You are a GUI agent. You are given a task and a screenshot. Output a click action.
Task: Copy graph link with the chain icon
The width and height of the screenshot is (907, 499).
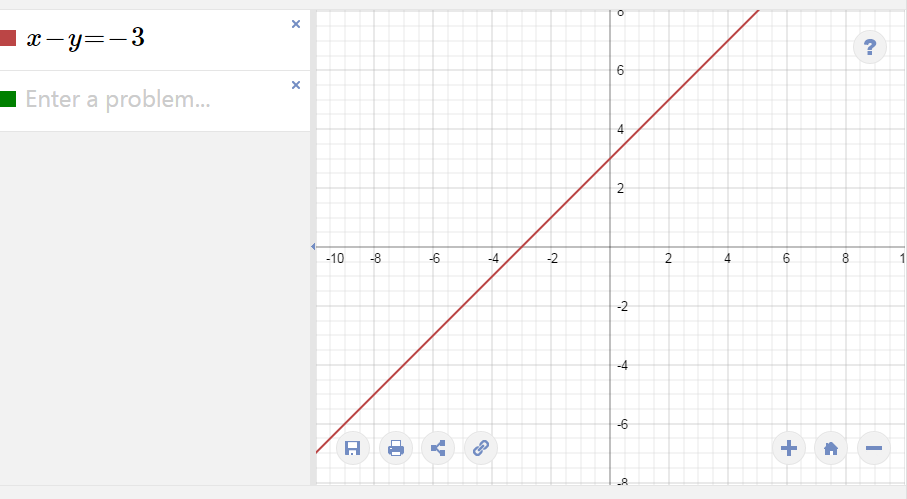pyautogui.click(x=481, y=448)
